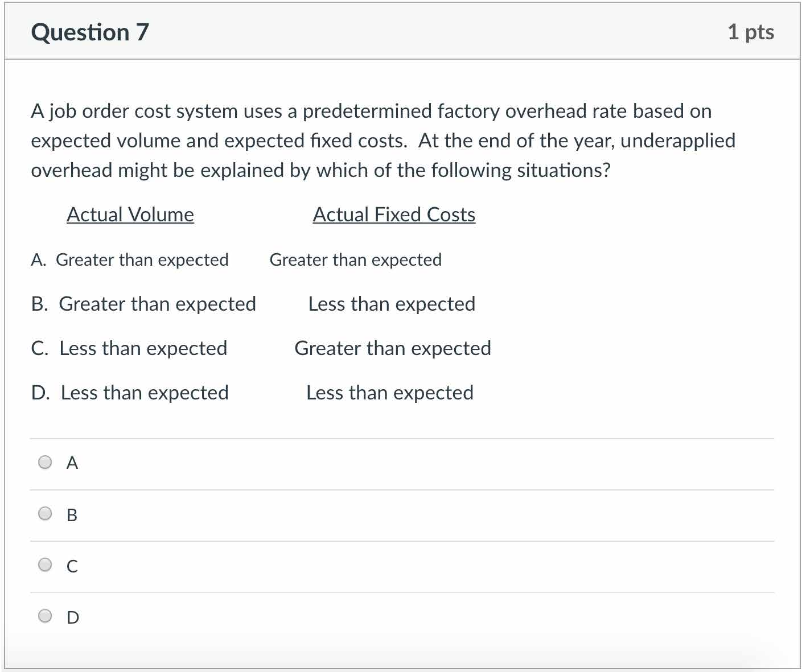Click the "Actual Fixed Costs" underlined heading
The height and width of the screenshot is (672, 802).
coord(394,215)
